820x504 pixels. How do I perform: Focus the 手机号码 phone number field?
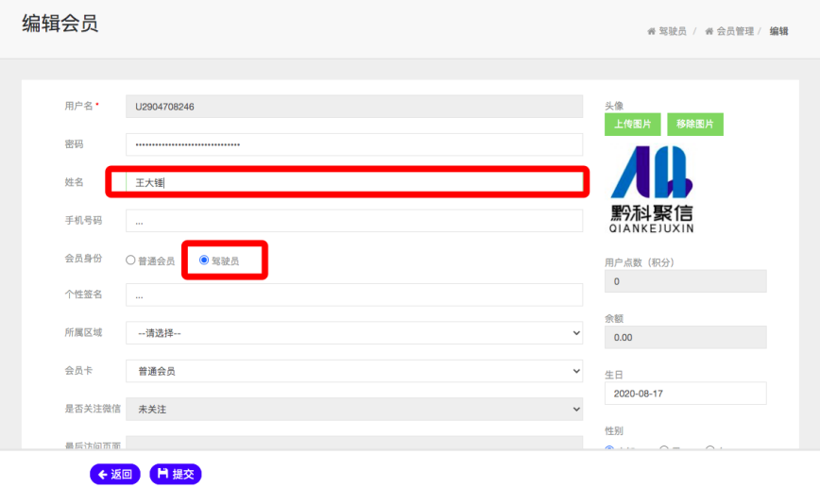pyautogui.click(x=354, y=221)
